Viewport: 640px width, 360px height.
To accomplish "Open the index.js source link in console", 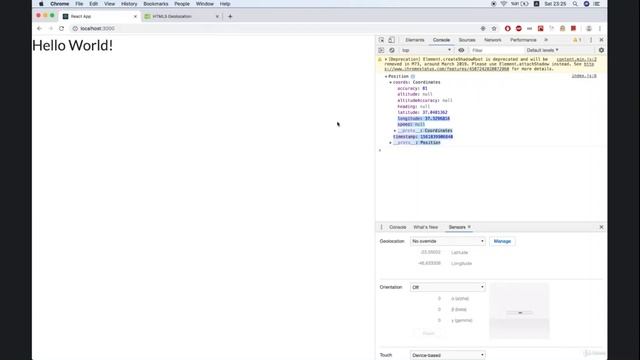I will (584, 76).
